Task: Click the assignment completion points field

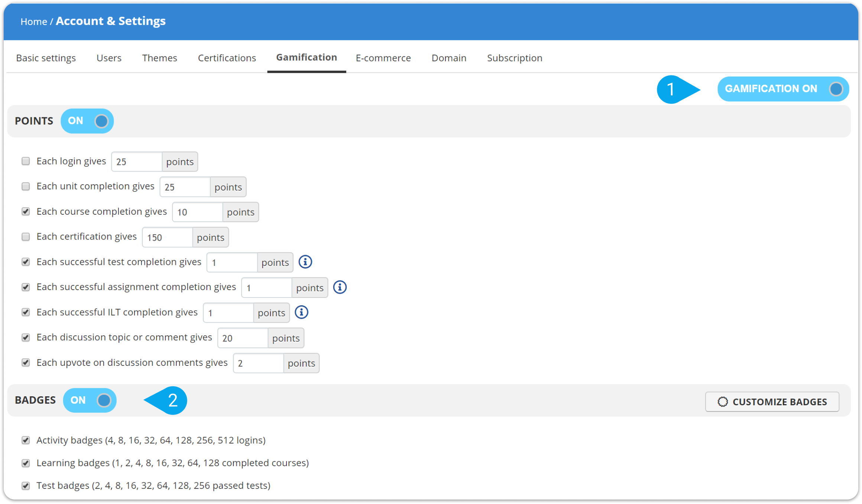Action: pos(267,287)
